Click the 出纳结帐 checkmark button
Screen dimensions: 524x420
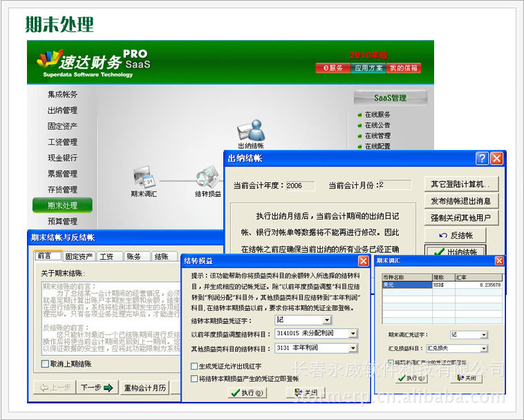(455, 251)
